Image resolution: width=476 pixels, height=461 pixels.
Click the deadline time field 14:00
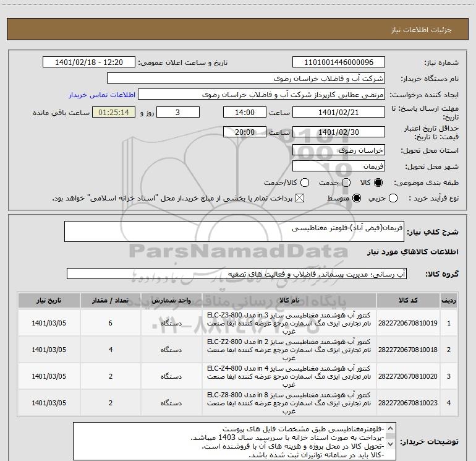click(245, 113)
